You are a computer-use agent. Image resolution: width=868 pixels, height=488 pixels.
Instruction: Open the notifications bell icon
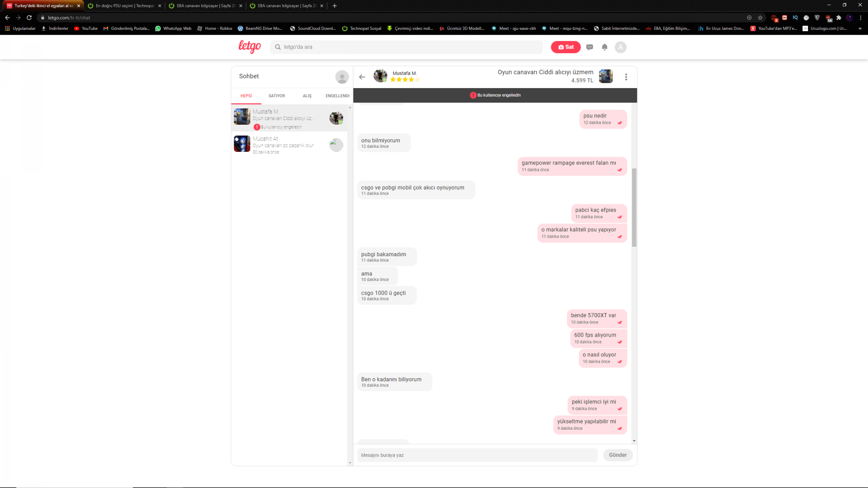point(604,47)
